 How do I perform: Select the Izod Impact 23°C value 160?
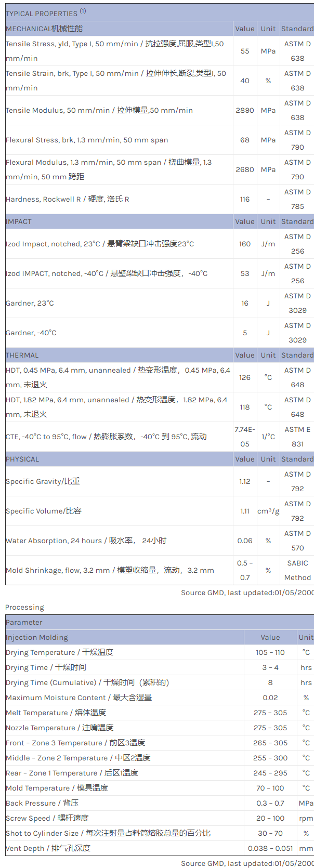[245, 244]
